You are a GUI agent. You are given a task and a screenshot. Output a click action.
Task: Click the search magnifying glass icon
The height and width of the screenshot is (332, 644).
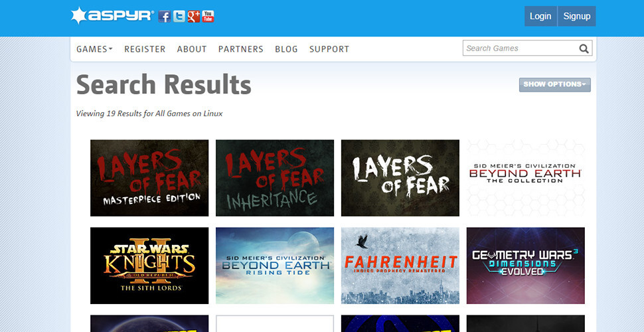(584, 48)
